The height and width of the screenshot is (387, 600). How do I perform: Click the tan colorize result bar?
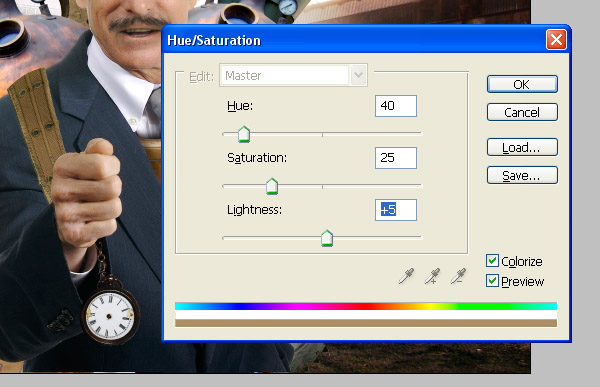point(366,323)
